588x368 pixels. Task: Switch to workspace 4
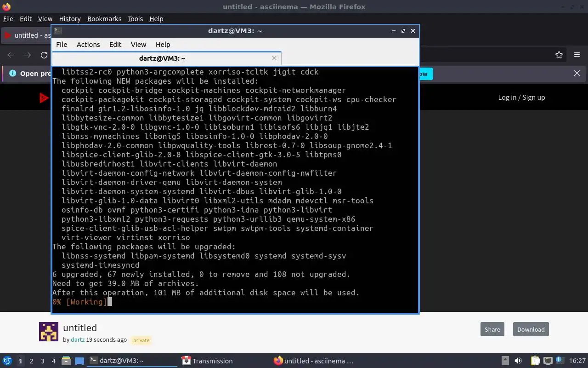(x=54, y=361)
